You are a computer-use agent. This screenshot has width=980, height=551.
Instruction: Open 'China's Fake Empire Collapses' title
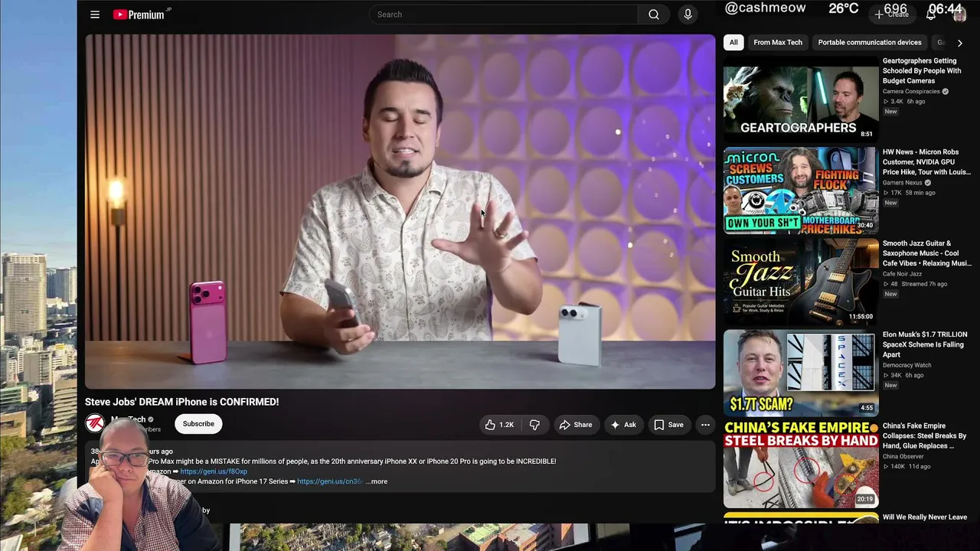(924, 435)
